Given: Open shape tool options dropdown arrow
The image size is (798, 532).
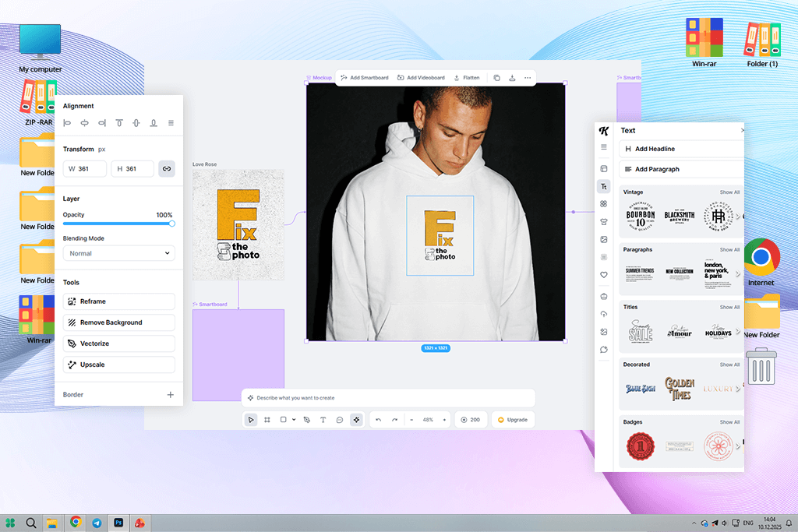Looking at the screenshot, I should pyautogui.click(x=294, y=420).
